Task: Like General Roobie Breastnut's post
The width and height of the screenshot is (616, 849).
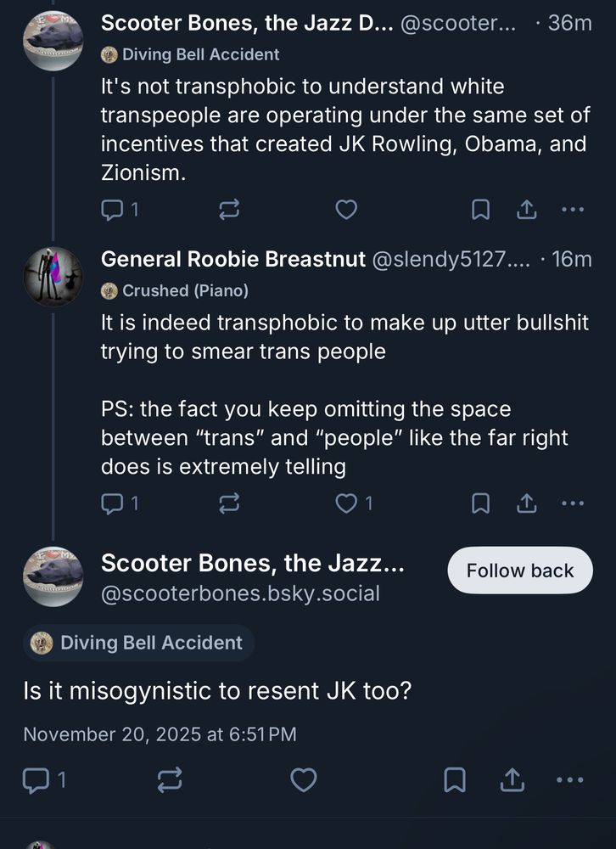Action: click(x=347, y=503)
